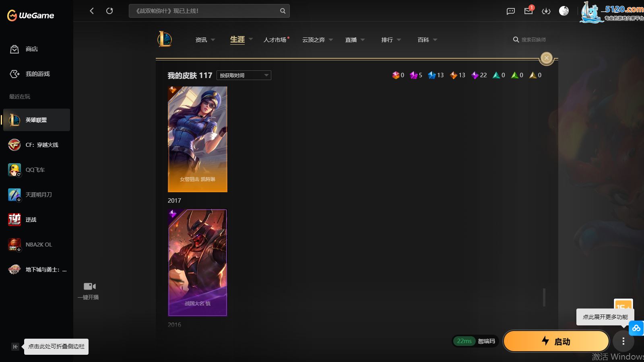Open the 百科 tab
This screenshot has height=362, width=644.
(x=423, y=40)
